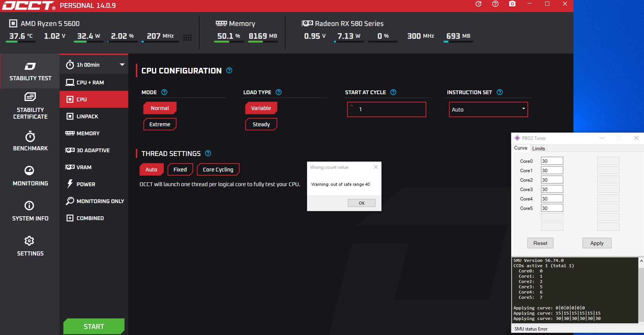
Task: Click the PBO2 Tuner log scrollbar up arrow
Action: (x=641, y=260)
